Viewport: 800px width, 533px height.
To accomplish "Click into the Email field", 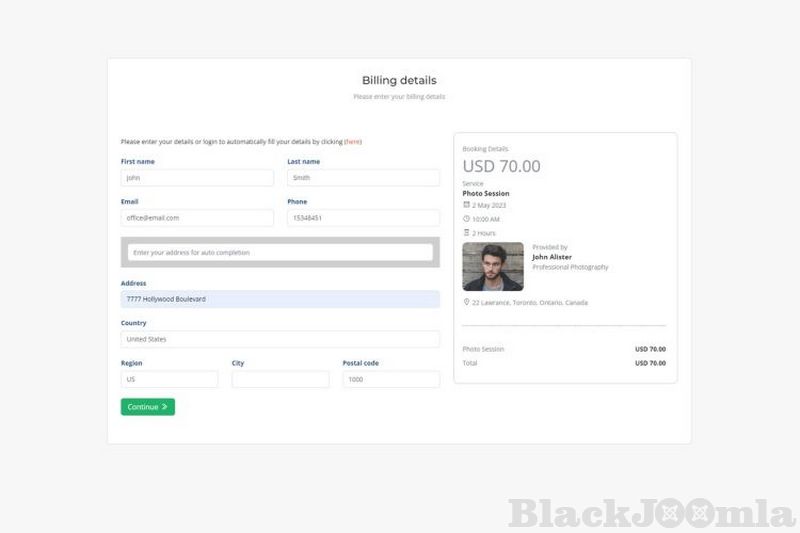I will (197, 218).
